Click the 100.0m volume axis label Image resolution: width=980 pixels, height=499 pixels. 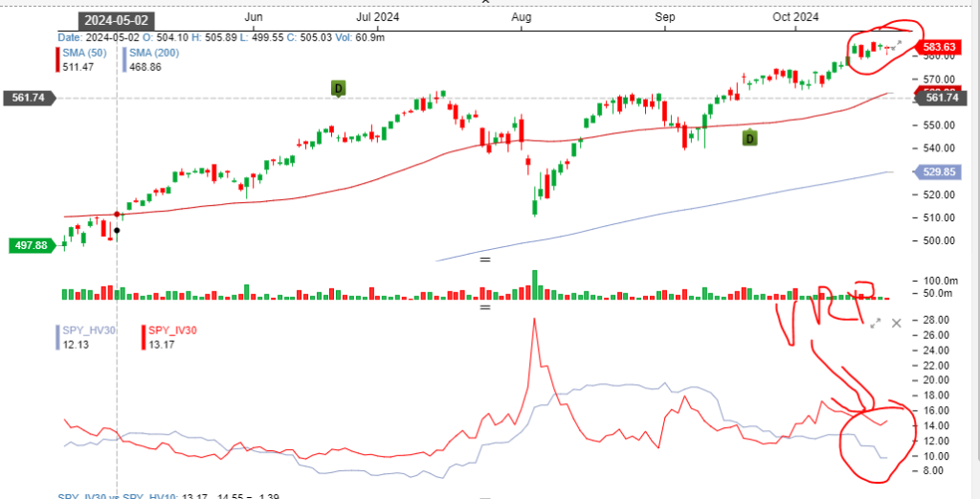pyautogui.click(x=941, y=280)
